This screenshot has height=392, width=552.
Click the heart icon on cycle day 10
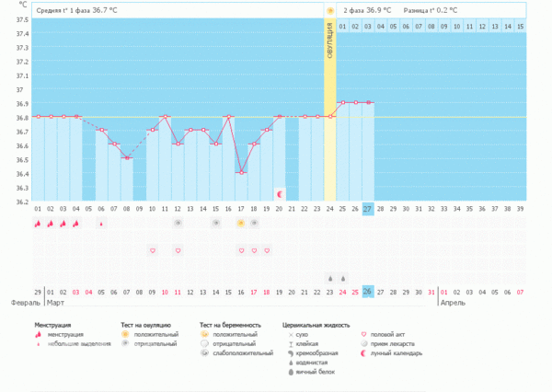pos(153,250)
